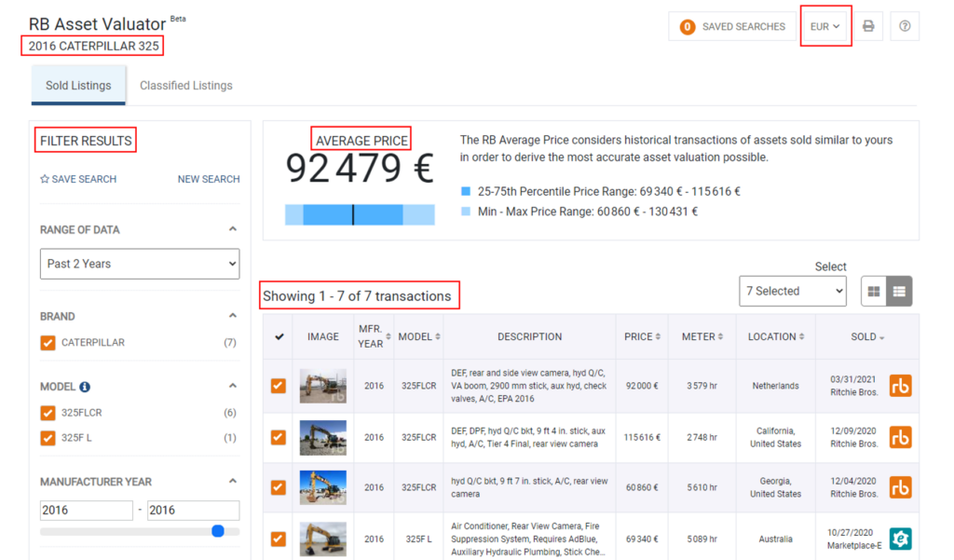Uncheck the 325FLCR model filter
This screenshot has height=560, width=954.
point(48,413)
